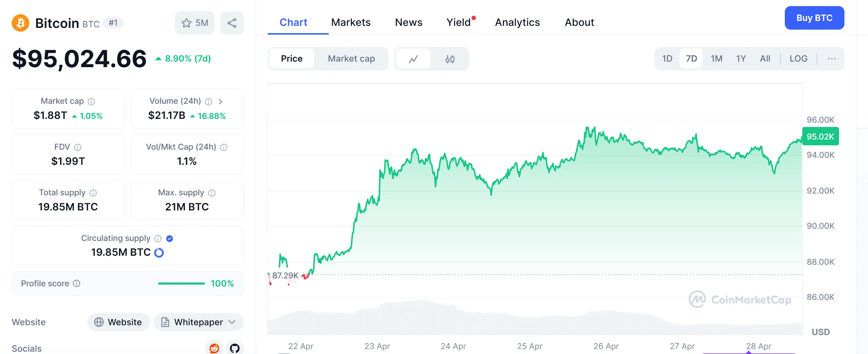The width and height of the screenshot is (868, 354).
Task: Open the Markets tab
Action: (351, 22)
